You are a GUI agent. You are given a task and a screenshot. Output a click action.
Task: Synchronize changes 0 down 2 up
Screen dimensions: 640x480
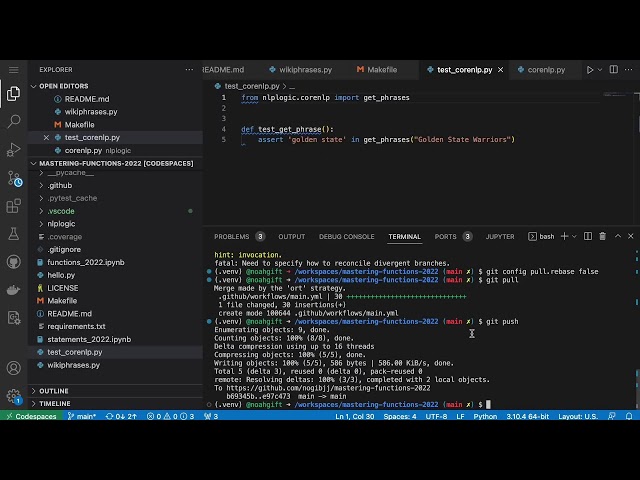click(121, 416)
